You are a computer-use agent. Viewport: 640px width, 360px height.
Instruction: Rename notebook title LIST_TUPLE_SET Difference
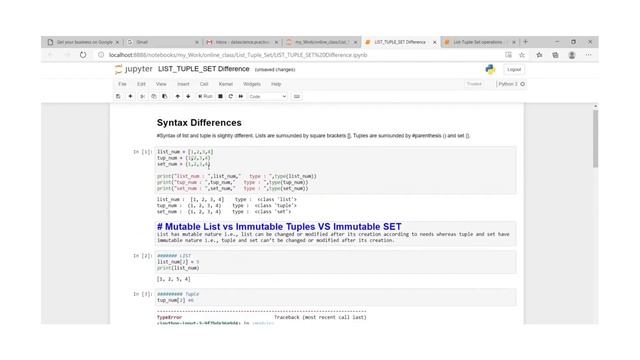coord(204,69)
